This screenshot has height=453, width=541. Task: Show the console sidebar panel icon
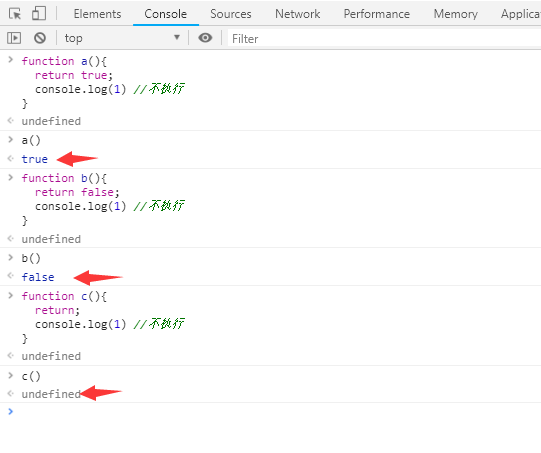14,38
